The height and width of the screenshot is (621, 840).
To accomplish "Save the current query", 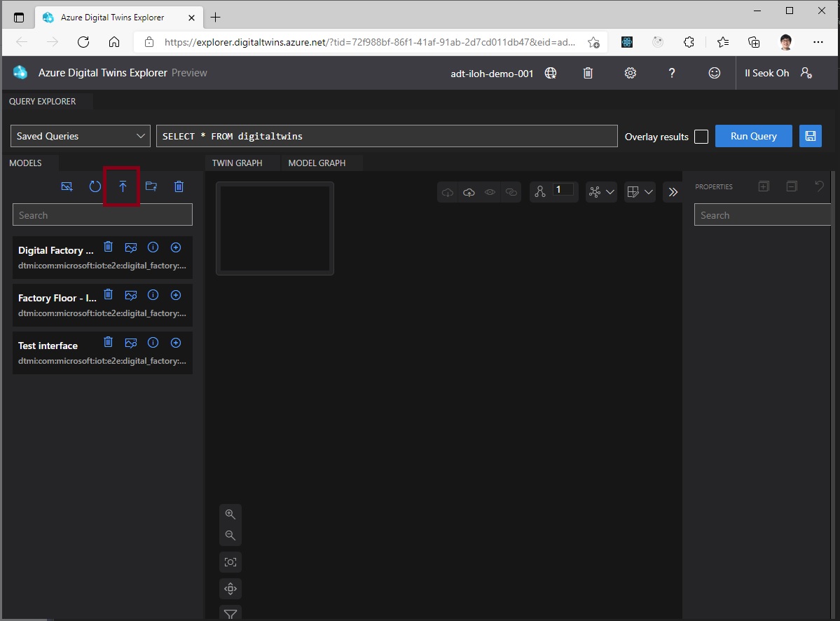I will pos(810,136).
